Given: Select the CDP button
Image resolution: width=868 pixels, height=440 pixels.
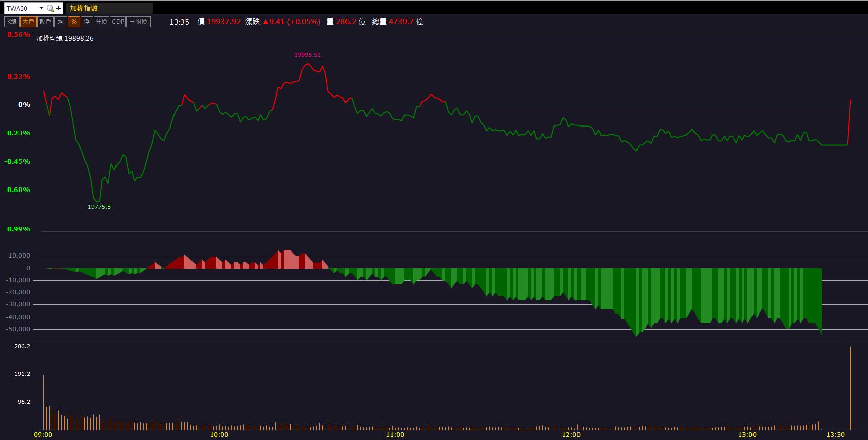Looking at the screenshot, I should coord(118,22).
